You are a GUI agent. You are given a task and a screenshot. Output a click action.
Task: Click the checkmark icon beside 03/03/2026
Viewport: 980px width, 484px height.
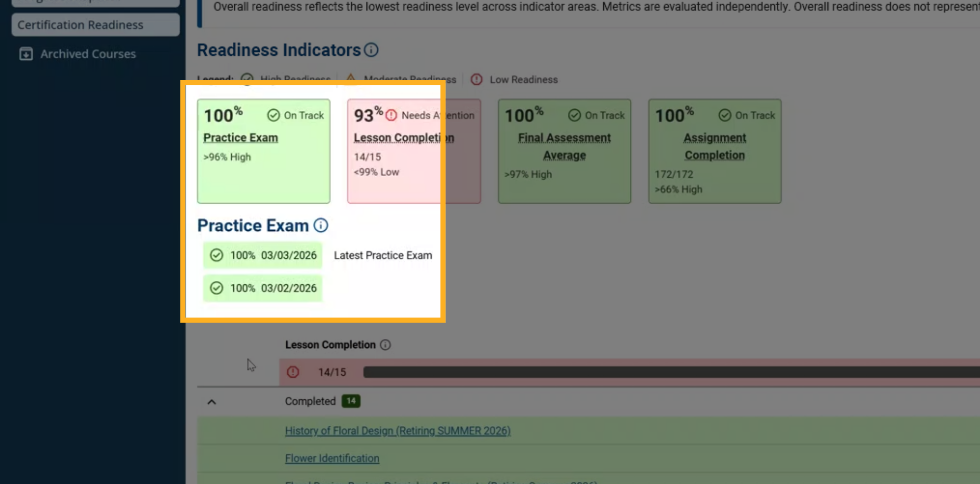click(x=217, y=255)
